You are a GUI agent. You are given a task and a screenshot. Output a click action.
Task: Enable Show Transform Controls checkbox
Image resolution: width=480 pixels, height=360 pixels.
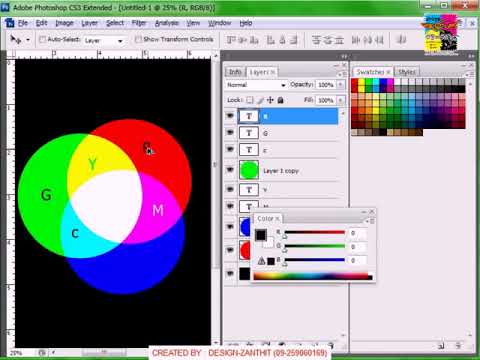pyautogui.click(x=138, y=39)
